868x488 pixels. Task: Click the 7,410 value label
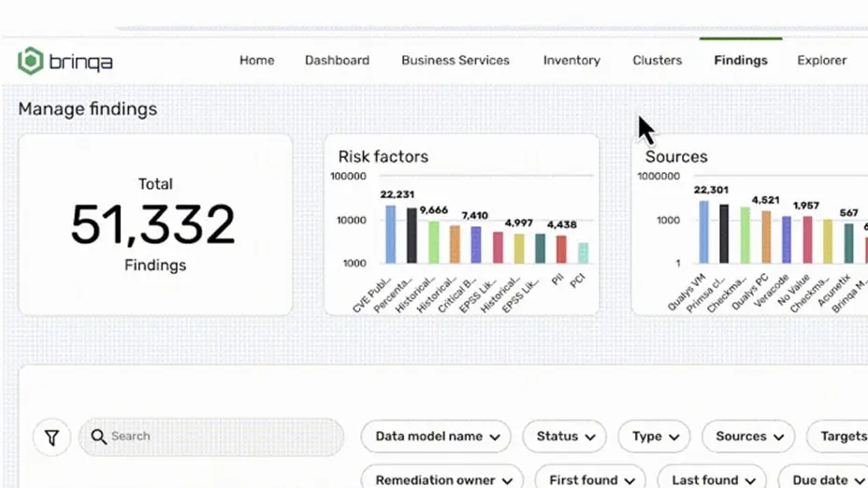[475, 216]
